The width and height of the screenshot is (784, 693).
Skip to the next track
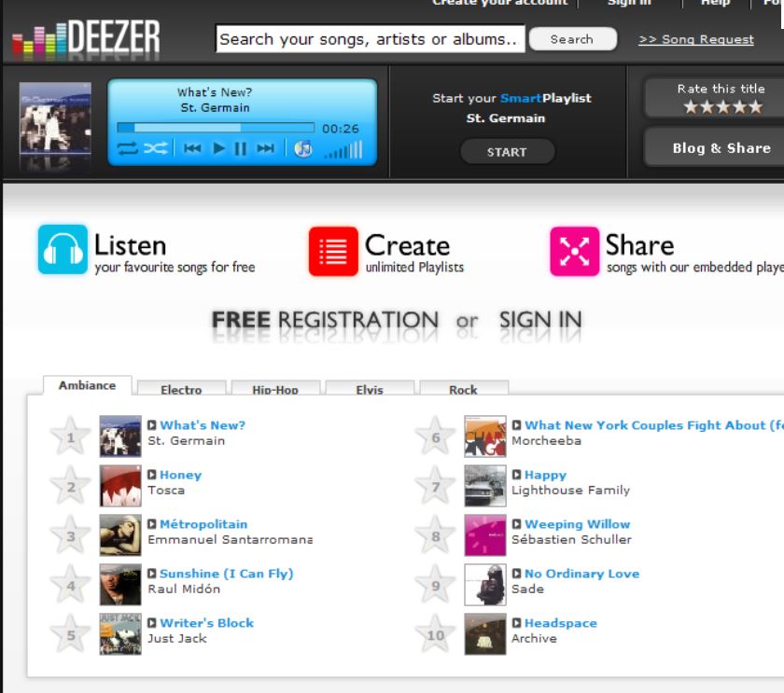(x=265, y=148)
